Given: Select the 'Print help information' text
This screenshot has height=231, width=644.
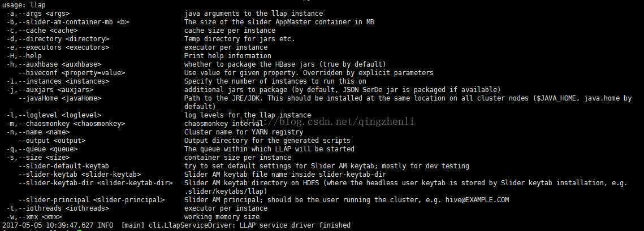Looking at the screenshot, I should pyautogui.click(x=227, y=56).
